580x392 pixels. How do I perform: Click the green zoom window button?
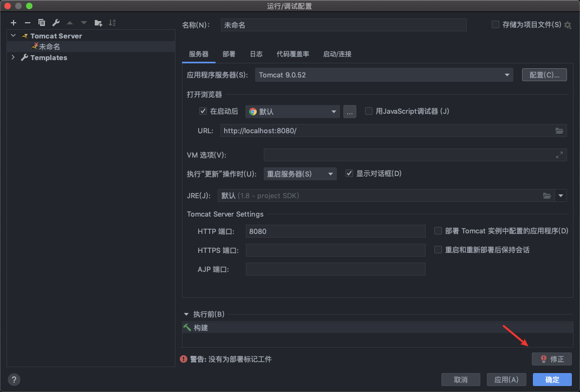pyautogui.click(x=29, y=6)
